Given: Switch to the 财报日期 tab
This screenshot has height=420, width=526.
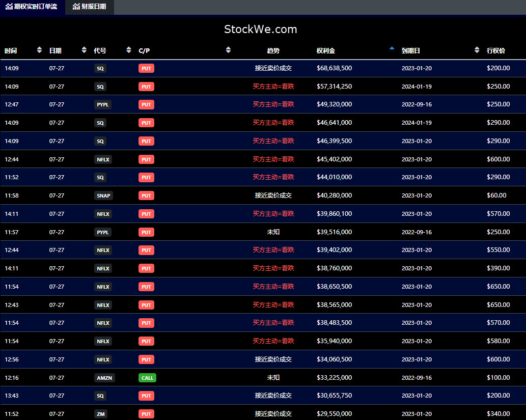Looking at the screenshot, I should (x=90, y=7).
